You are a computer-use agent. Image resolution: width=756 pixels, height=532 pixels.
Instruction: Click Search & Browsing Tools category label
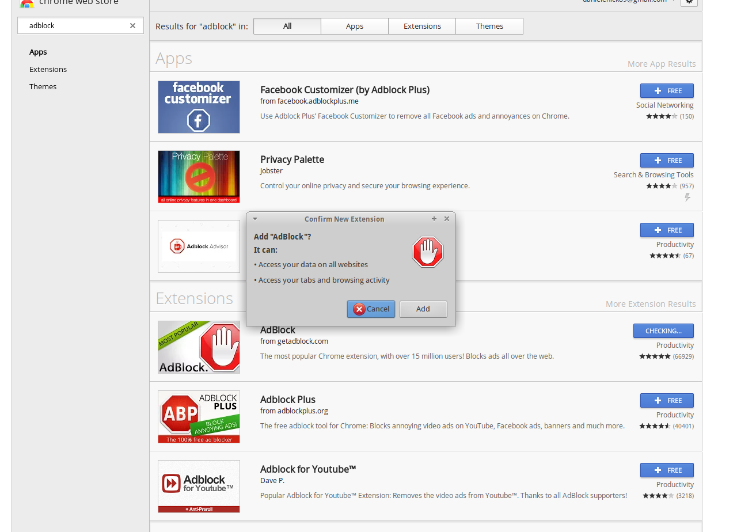coord(654,175)
